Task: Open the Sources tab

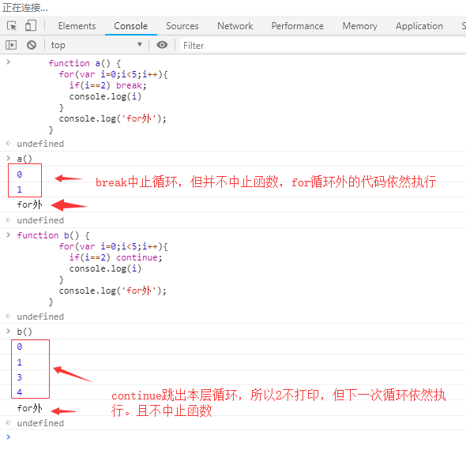Action: (182, 26)
